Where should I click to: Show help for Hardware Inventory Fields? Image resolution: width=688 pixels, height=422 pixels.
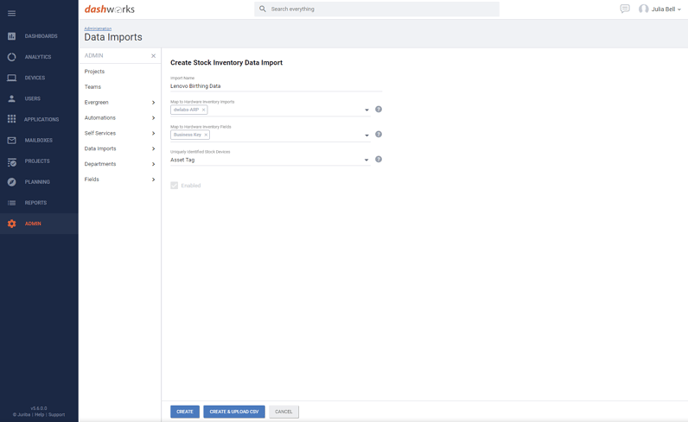pyautogui.click(x=378, y=134)
